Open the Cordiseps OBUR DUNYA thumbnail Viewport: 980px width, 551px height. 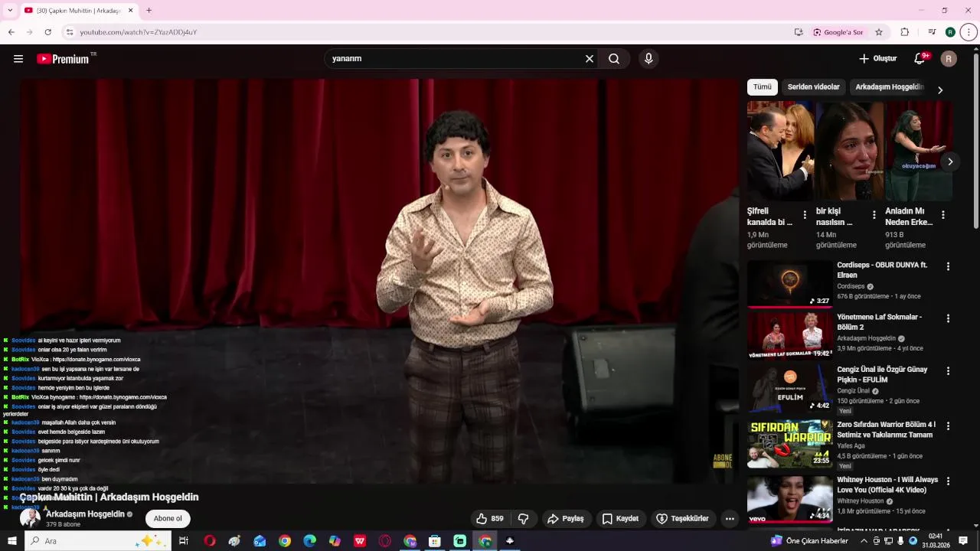(790, 284)
